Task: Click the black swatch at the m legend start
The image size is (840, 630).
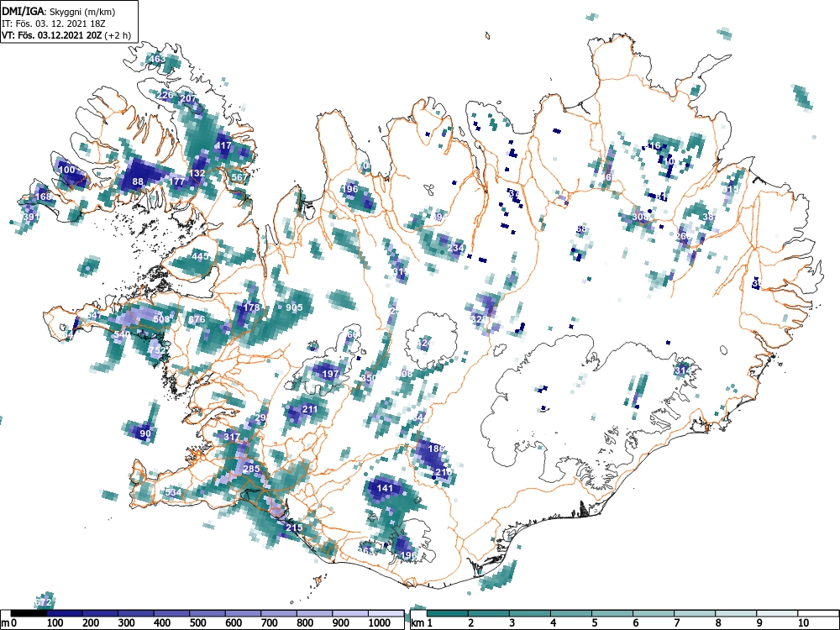Action: click(29, 613)
